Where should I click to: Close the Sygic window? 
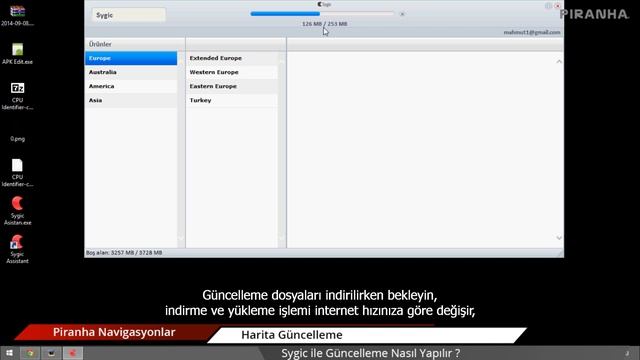(557, 6)
